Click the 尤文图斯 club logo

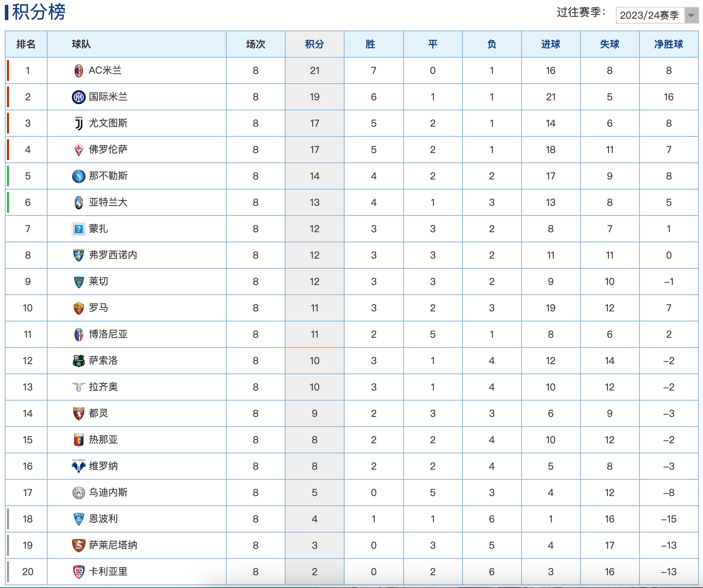point(79,123)
